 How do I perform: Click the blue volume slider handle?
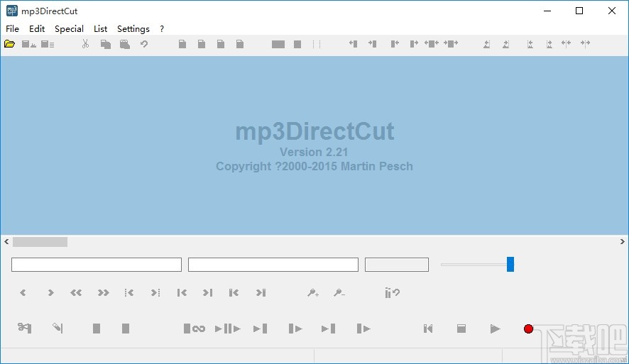coord(510,264)
